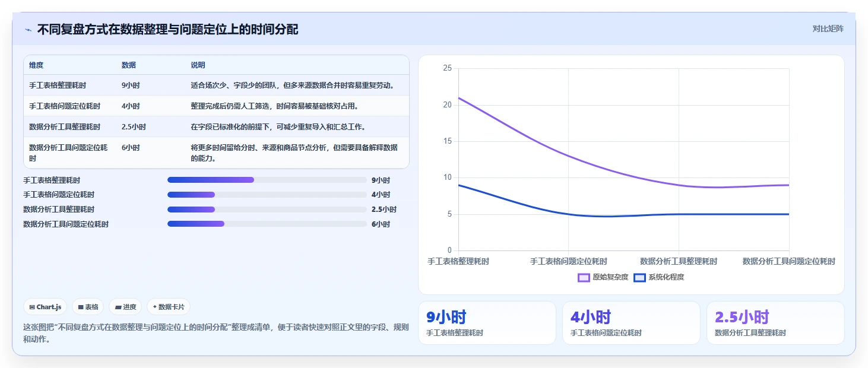Click the description starting 适合场次少
868x368 pixels.
pos(292,85)
